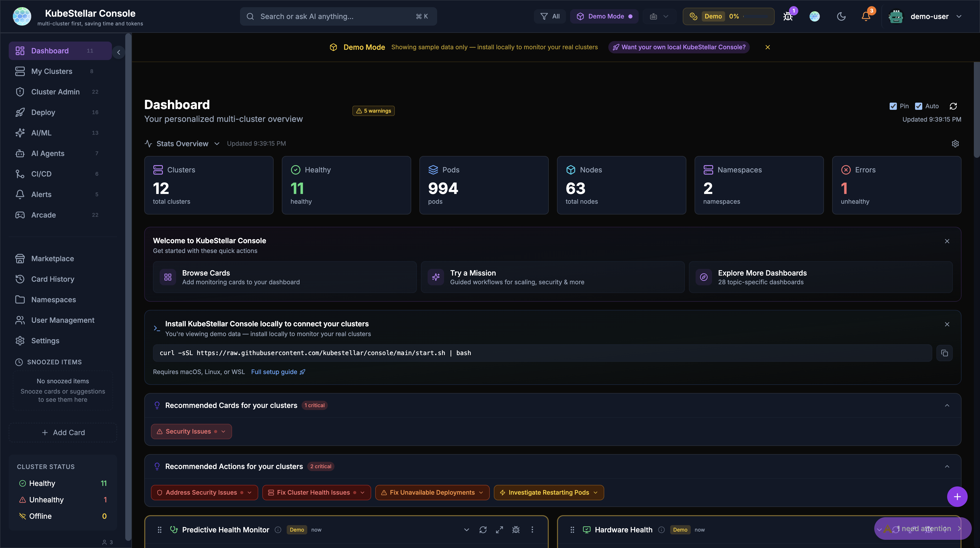
Task: Collapse Recommended Actions for your clusters
Action: (947, 467)
